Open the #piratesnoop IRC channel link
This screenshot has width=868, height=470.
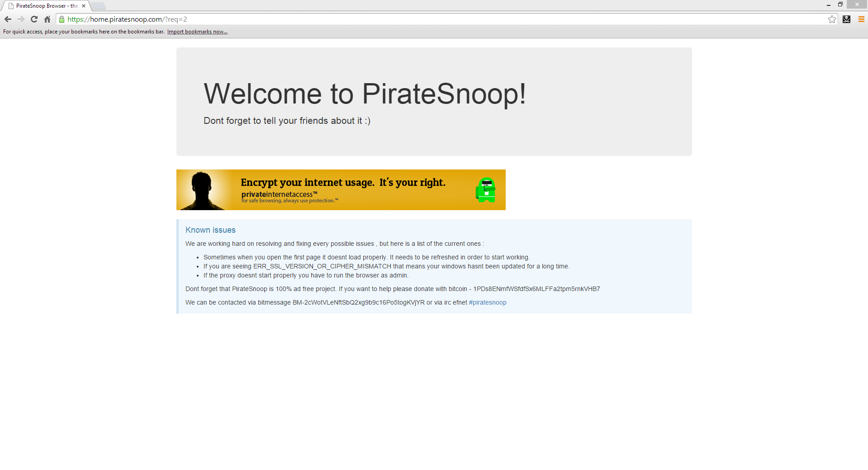click(488, 302)
